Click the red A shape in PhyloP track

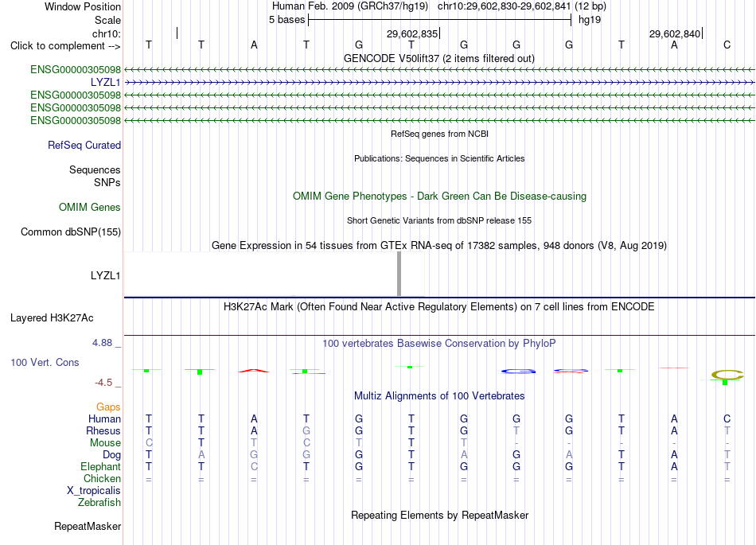point(254,371)
